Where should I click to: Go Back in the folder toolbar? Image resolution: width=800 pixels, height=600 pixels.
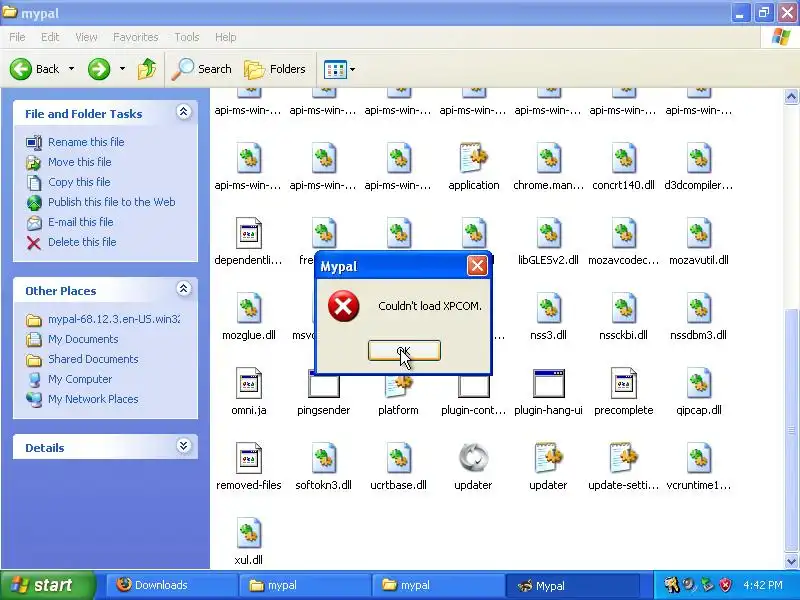coord(35,69)
